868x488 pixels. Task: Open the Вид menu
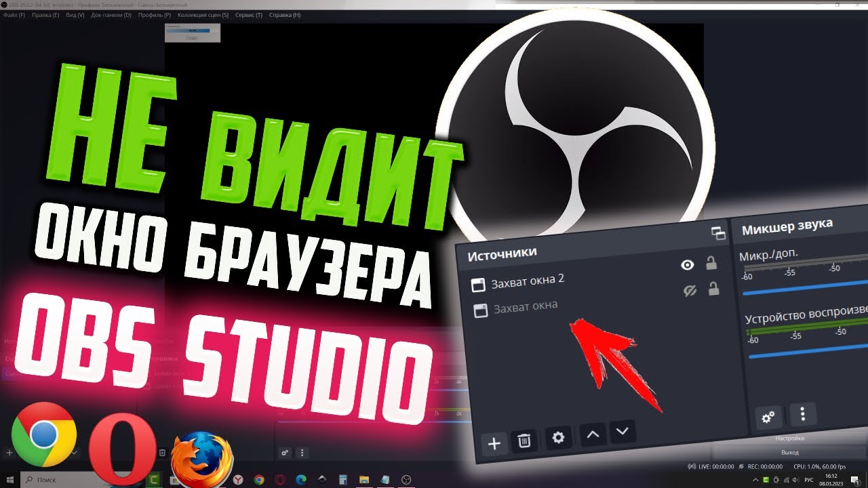[75, 15]
